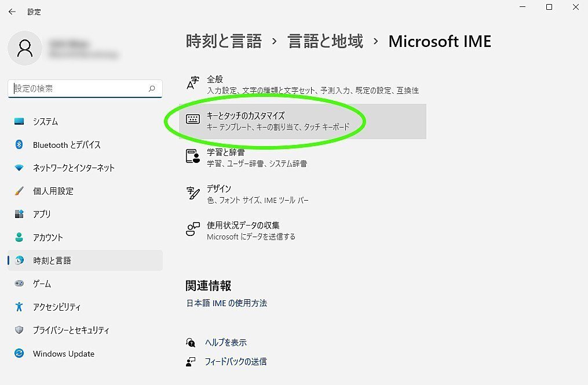Open キーとタッチのカスタマイズ settings
This screenshot has height=385, width=588.
(302, 121)
